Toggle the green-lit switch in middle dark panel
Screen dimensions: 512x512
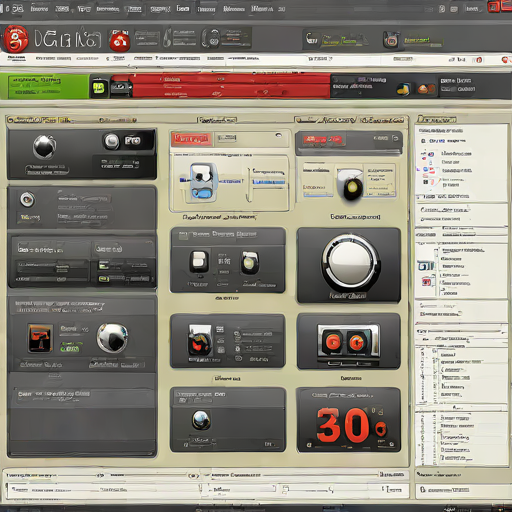pyautogui.click(x=249, y=263)
